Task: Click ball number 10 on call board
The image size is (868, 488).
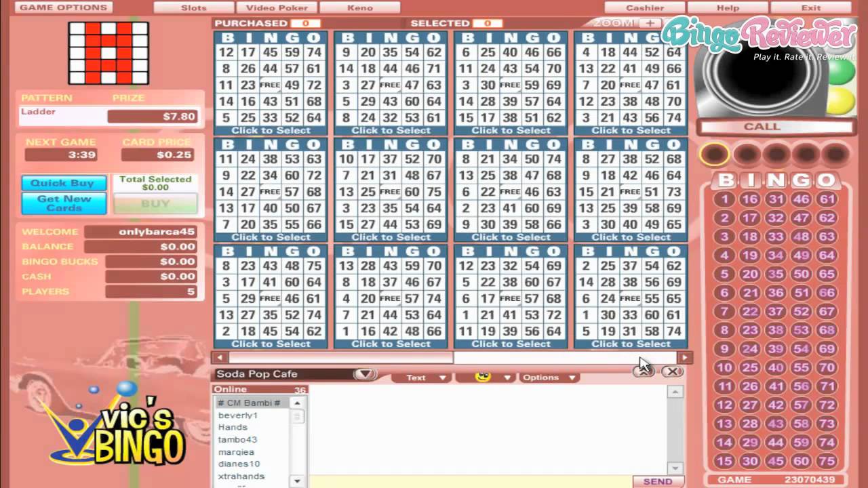Action: coord(724,367)
